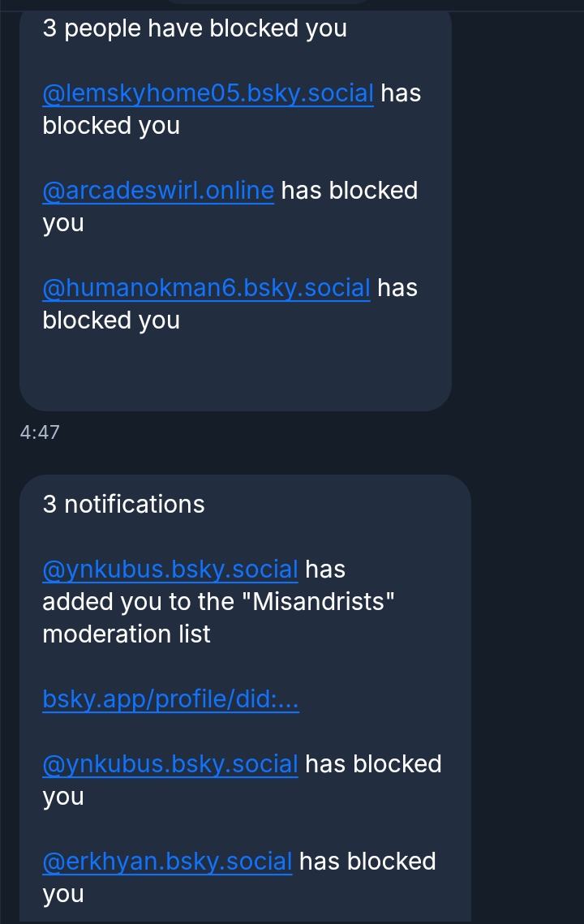The image size is (584, 924).
Task: Open the @erkhyan.bsky.social profile link
Action: pos(167,862)
